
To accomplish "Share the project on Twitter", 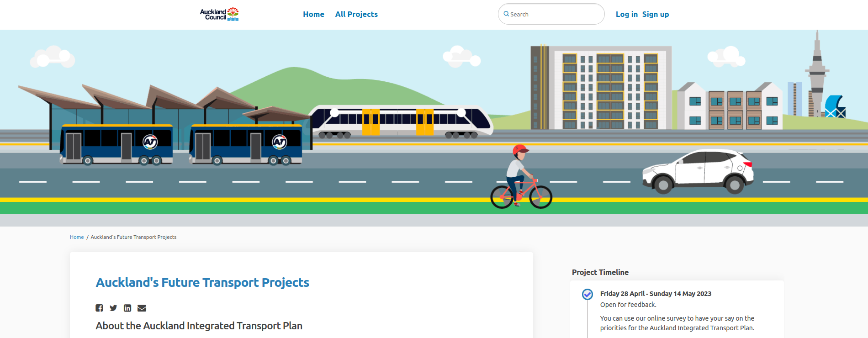I will pos(113,308).
